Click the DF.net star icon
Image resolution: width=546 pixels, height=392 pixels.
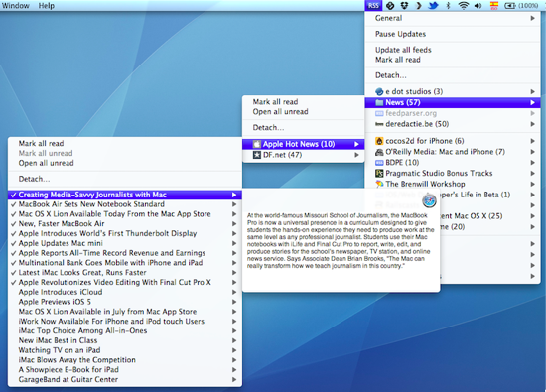click(257, 155)
